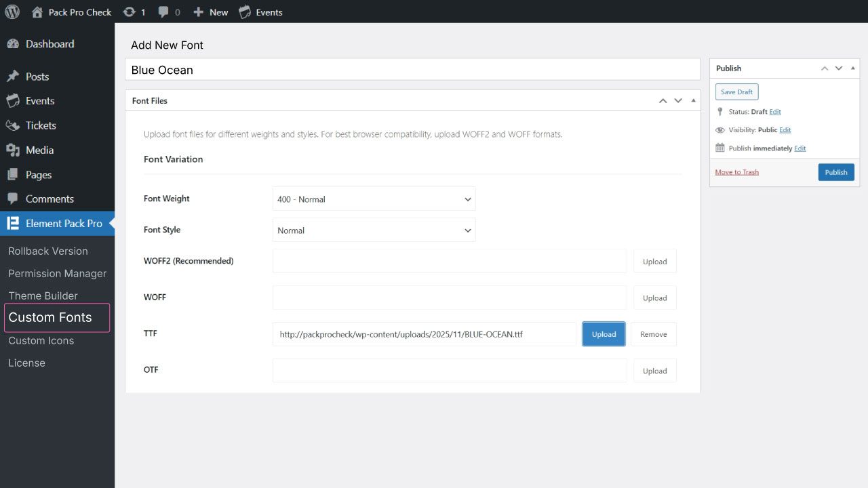
Task: Remove the uploaded TTF file
Action: pos(653,334)
